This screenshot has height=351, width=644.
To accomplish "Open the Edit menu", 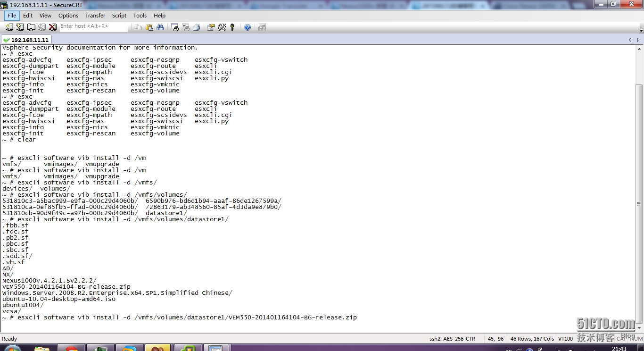I will [28, 16].
